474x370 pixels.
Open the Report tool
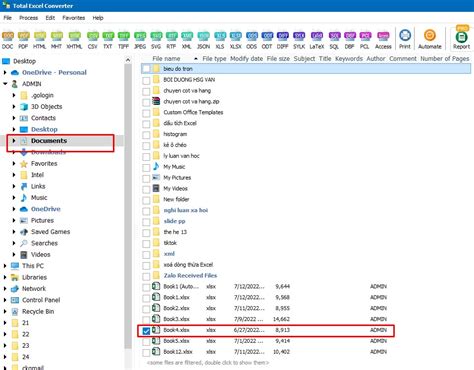(x=462, y=39)
